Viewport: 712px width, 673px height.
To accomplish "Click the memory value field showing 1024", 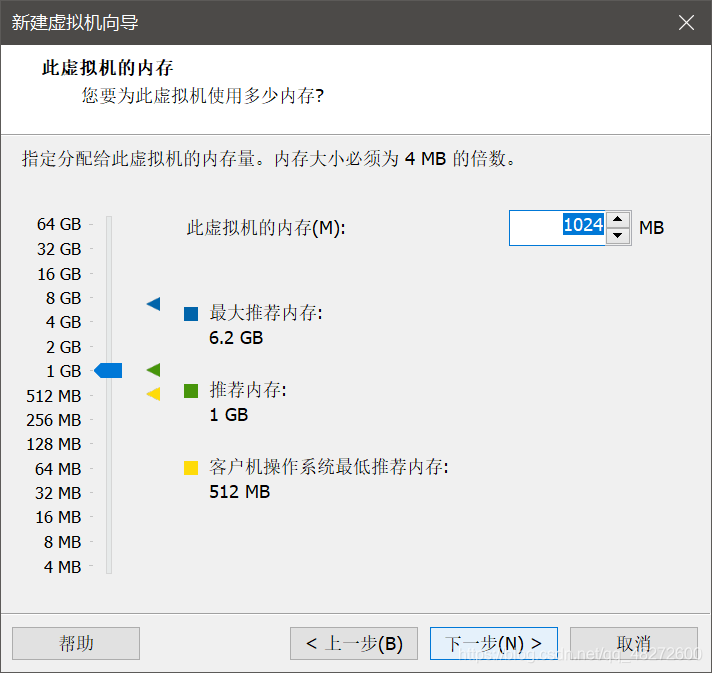I will [x=557, y=228].
